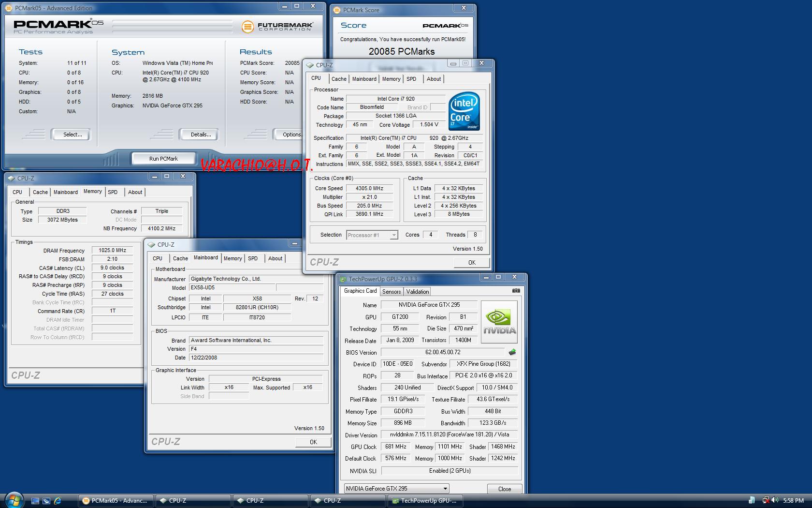This screenshot has width=812, height=508.
Task: Select SPD tab in Mainboard CPU-Z window
Action: click(253, 258)
